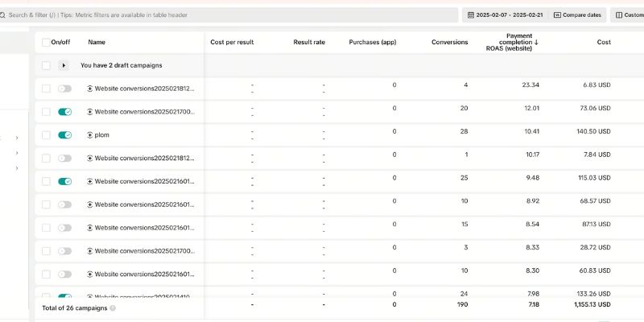Click the icon beside the first Website conversions campaign
This screenshot has width=644, height=322.
[90, 89]
